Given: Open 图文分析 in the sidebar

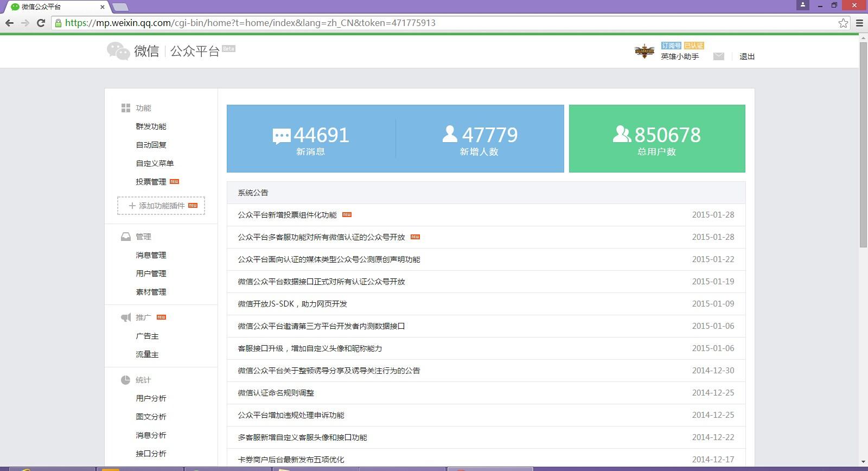Looking at the screenshot, I should [151, 417].
